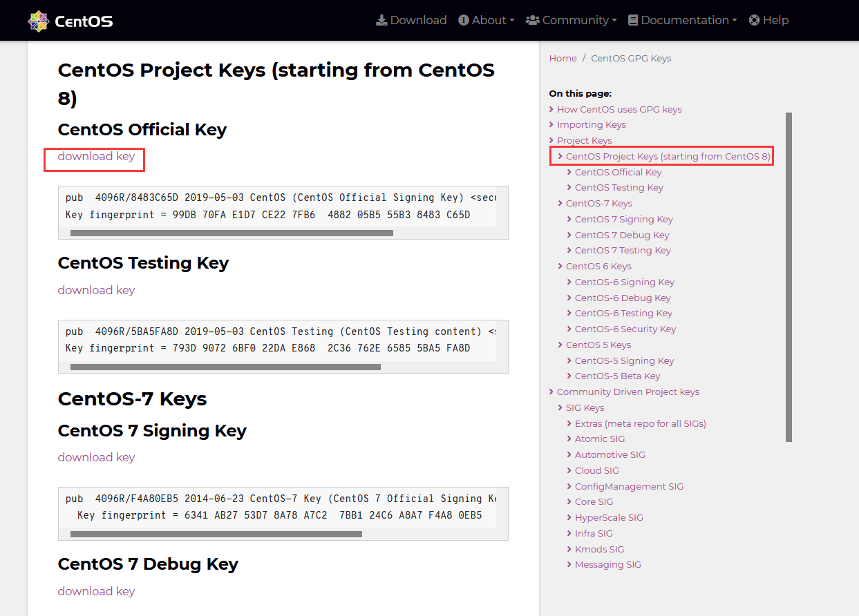Click the CentOS Testing Key fingerprint text
Screen dimensions: 859x616
(x=267, y=348)
